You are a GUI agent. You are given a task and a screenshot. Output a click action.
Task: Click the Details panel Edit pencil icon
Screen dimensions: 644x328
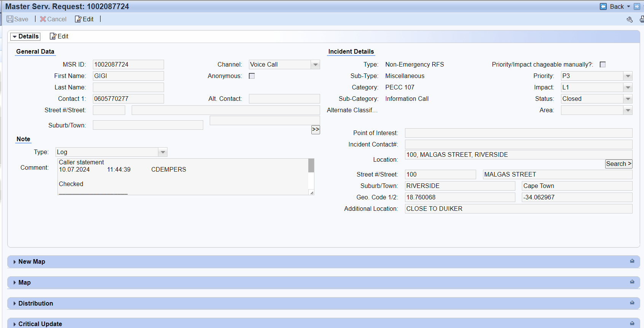pos(53,36)
